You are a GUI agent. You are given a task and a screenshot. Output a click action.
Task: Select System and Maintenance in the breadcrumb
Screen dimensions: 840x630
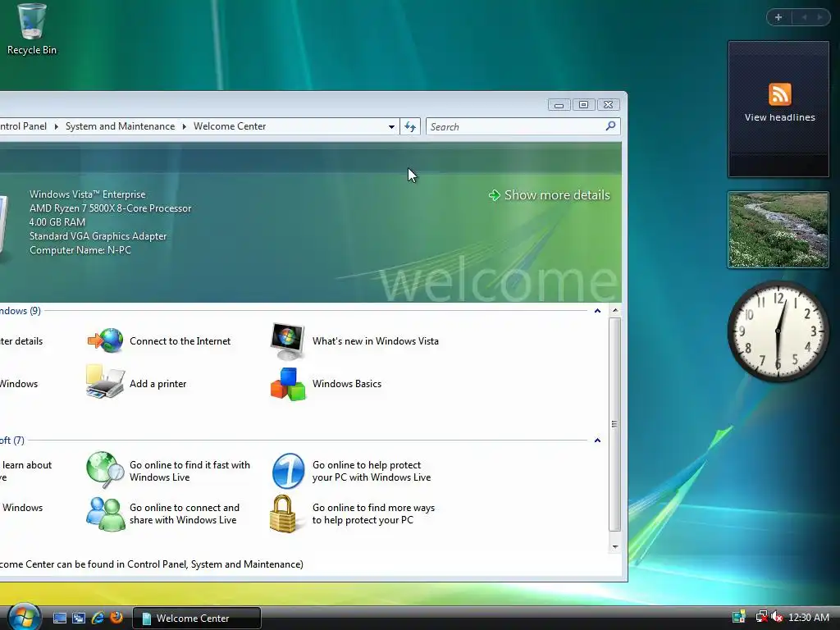click(120, 126)
